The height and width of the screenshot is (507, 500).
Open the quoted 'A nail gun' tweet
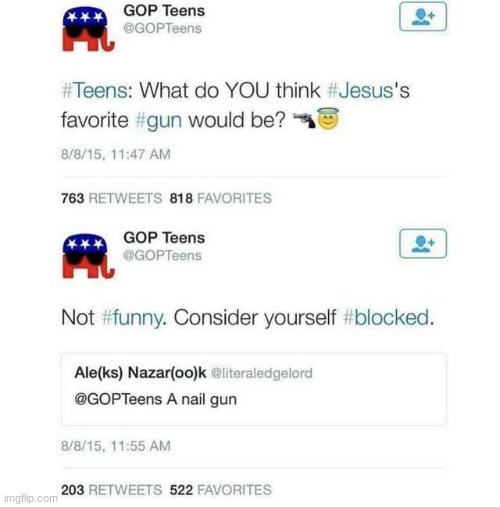pos(254,389)
